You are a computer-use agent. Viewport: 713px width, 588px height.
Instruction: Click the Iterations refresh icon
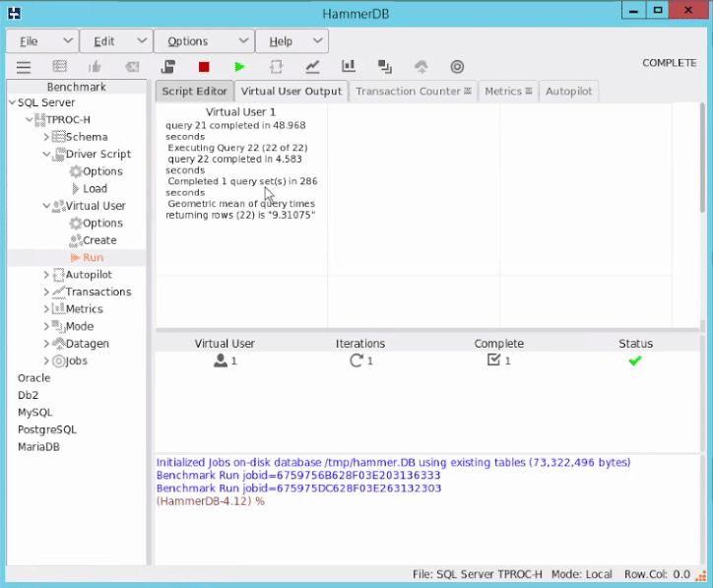(356, 360)
